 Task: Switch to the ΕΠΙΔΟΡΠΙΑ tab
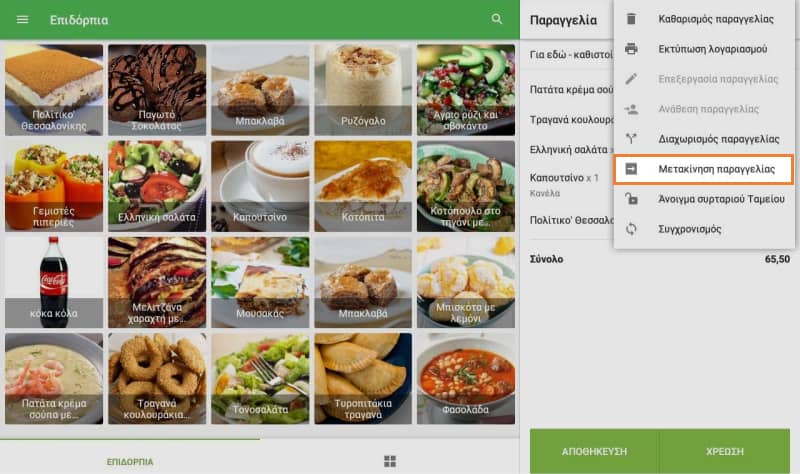point(130,461)
